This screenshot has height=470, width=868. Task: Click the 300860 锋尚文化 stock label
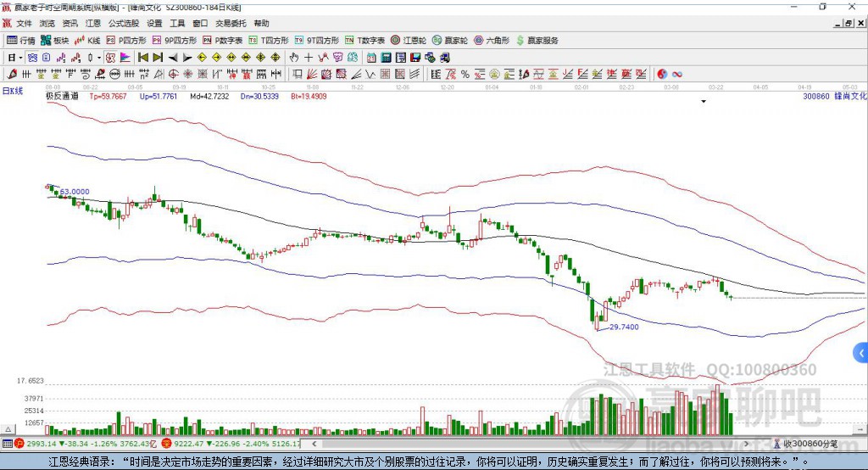click(x=834, y=96)
